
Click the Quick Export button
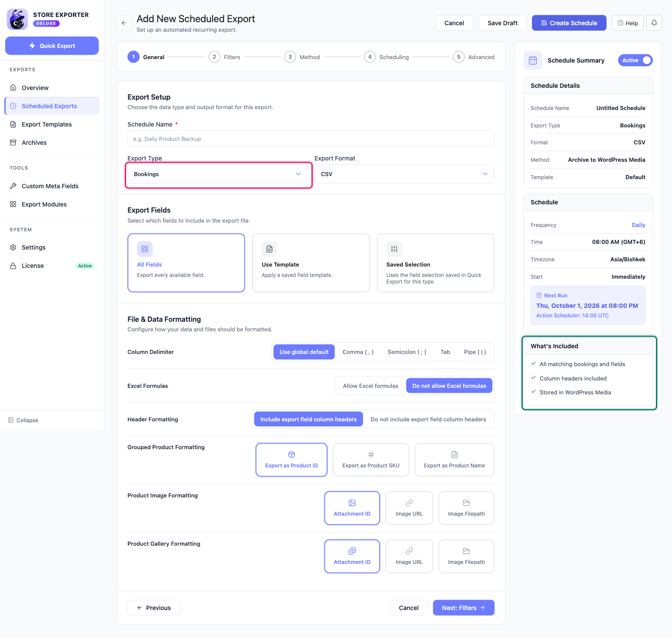click(x=52, y=46)
